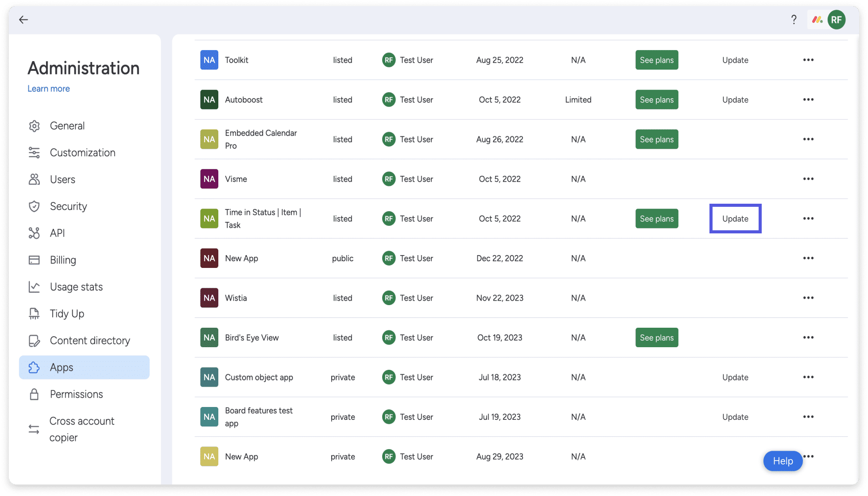This screenshot has width=868, height=496.
Task: Click the Users people icon
Action: [35, 179]
